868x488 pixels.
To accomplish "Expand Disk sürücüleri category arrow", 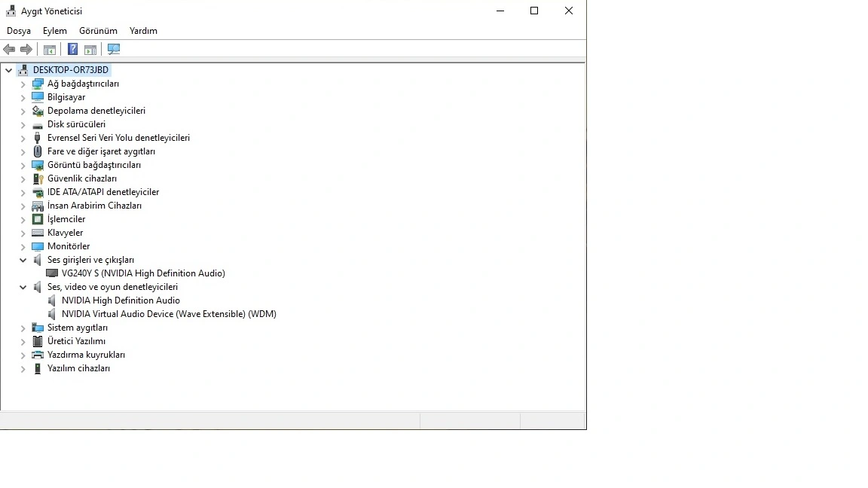I will (x=23, y=124).
